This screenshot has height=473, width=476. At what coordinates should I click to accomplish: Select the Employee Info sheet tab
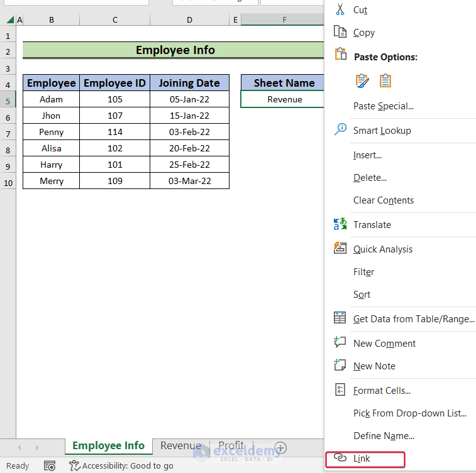pos(108,445)
